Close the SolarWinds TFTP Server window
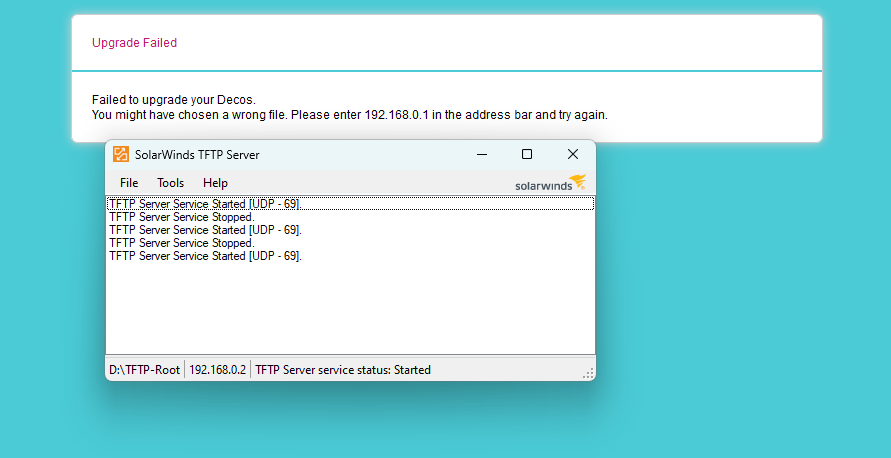 tap(573, 155)
